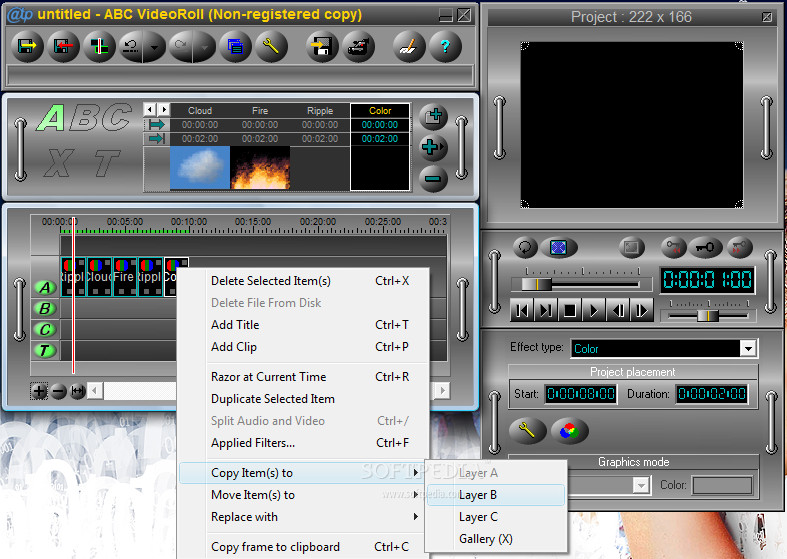Select Gallery (X) in submenu
The image size is (787, 559).
[x=496, y=539]
